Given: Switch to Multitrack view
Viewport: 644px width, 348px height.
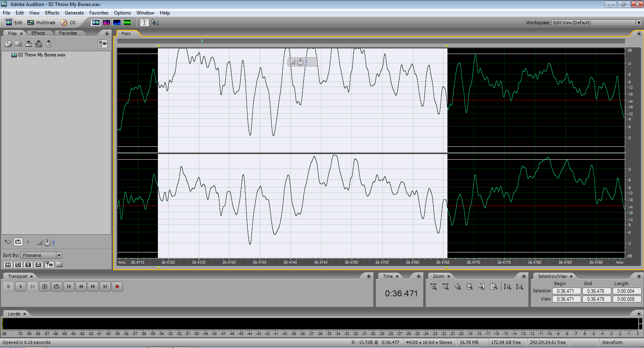Looking at the screenshot, I should point(41,23).
